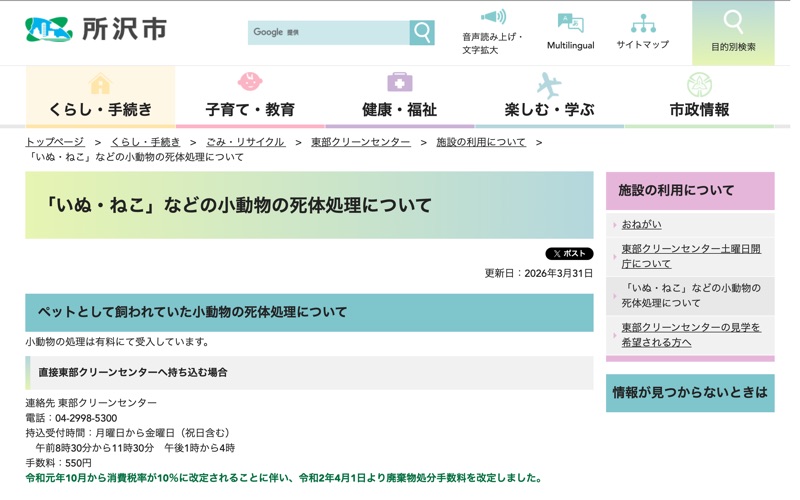Click the Google search input field
Viewport: 800px width, 500px height.
pyautogui.click(x=329, y=33)
